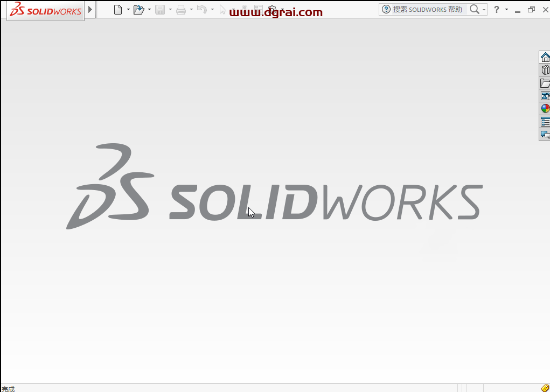Open the Custom Properties task pane tab
Screen dimensions: 550x392
545,122
